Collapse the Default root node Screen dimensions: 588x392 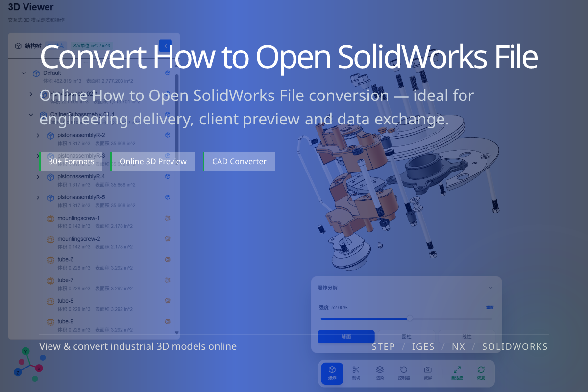click(x=24, y=73)
